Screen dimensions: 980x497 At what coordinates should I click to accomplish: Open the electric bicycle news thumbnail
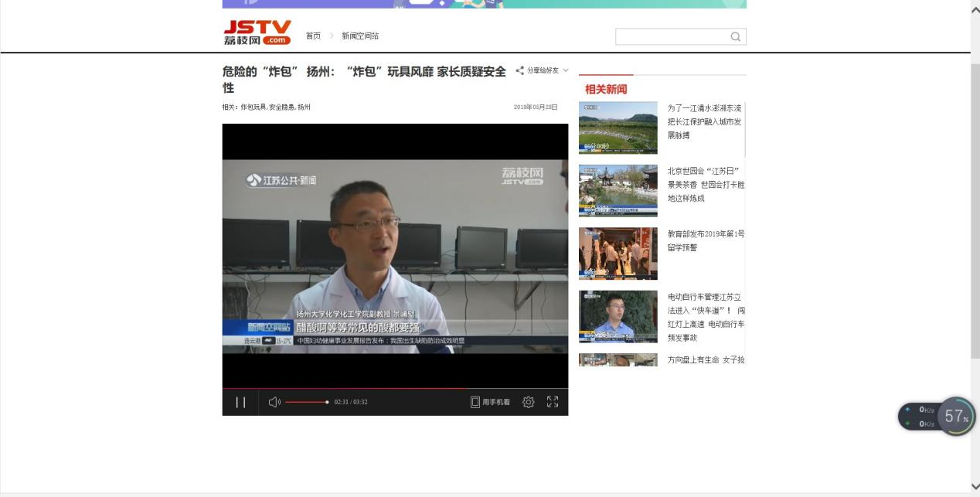618,316
